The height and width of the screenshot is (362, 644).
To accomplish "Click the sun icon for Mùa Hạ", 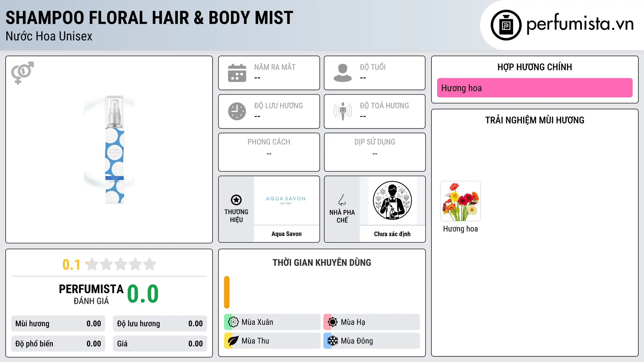I will [333, 322].
